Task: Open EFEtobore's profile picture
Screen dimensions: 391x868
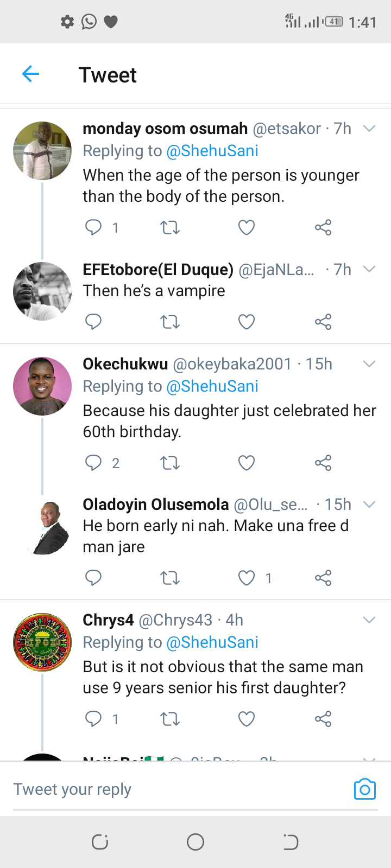Action: (x=42, y=291)
